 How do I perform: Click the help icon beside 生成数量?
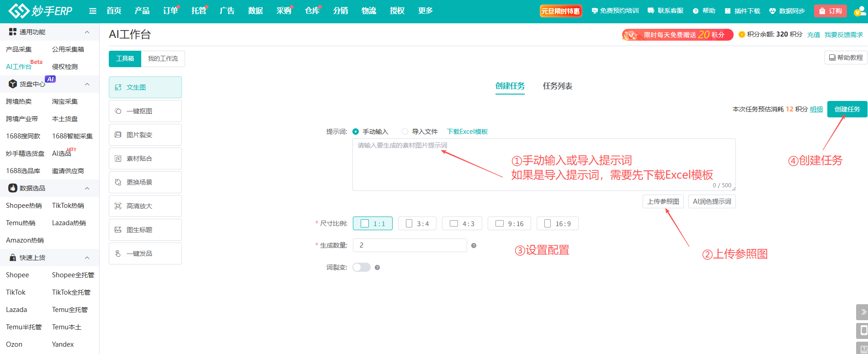pyautogui.click(x=474, y=246)
